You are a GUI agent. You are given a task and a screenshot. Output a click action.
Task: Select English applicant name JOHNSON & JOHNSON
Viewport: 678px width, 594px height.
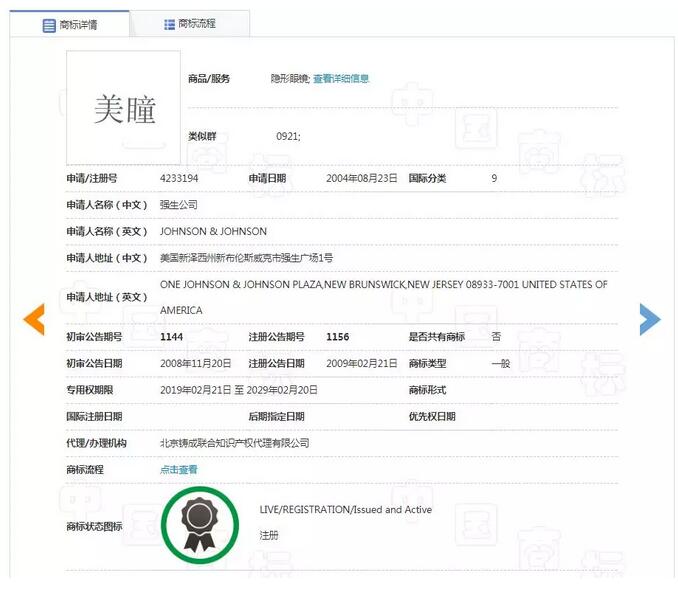tap(213, 231)
